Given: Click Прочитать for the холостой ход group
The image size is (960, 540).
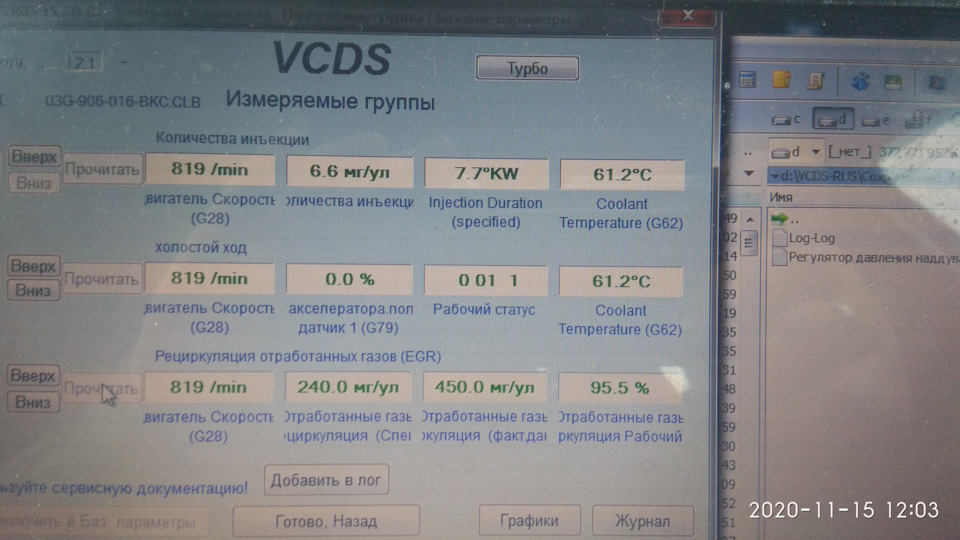Looking at the screenshot, I should pyautogui.click(x=102, y=279).
